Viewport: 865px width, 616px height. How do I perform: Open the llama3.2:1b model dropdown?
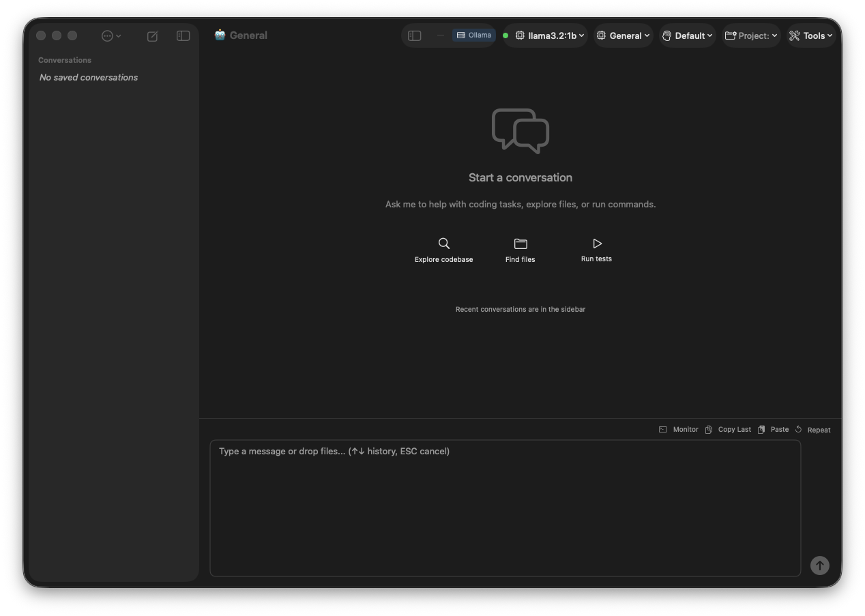tap(546, 35)
